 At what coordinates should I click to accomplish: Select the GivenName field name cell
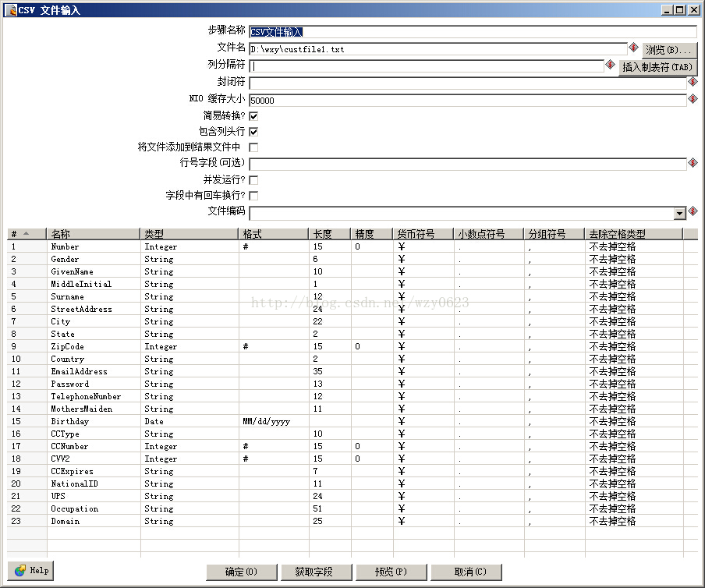pyautogui.click(x=94, y=271)
